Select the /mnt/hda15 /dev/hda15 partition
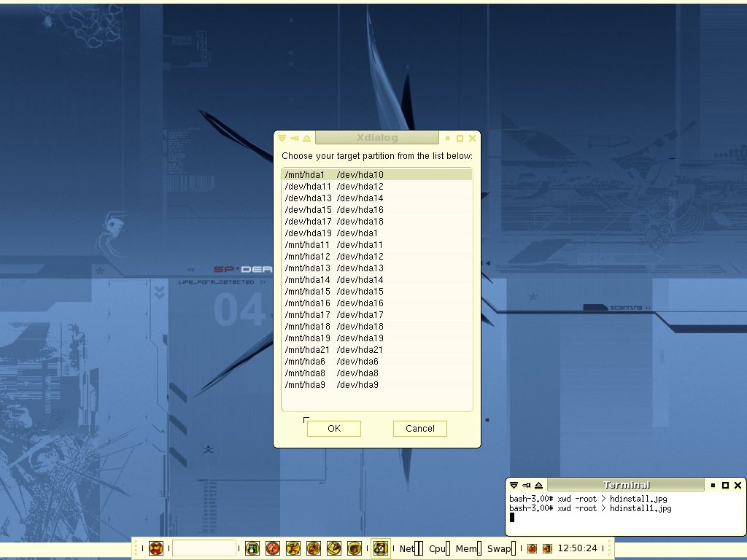The height and width of the screenshot is (560, 747). coord(377,292)
